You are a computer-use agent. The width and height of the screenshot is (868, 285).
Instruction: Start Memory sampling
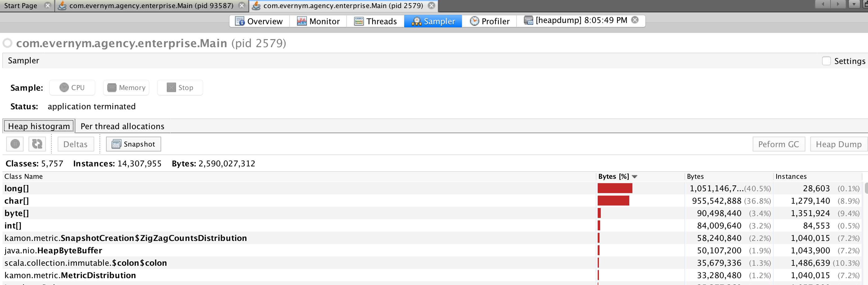tap(126, 87)
